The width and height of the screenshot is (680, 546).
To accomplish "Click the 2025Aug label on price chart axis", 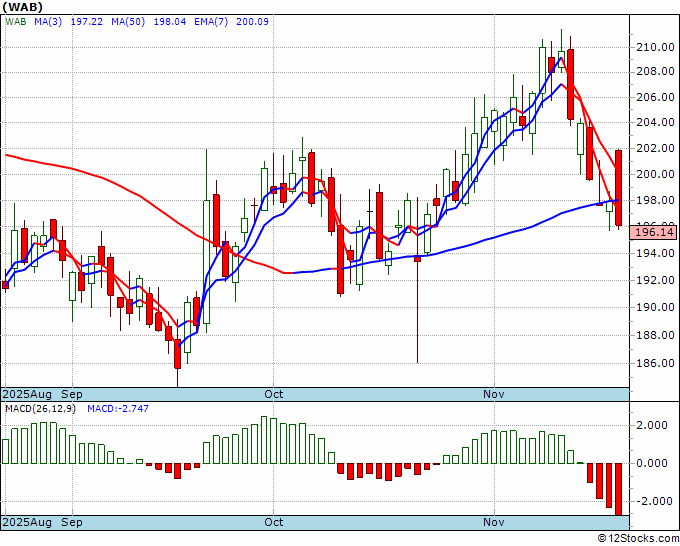I will click(x=27, y=395).
